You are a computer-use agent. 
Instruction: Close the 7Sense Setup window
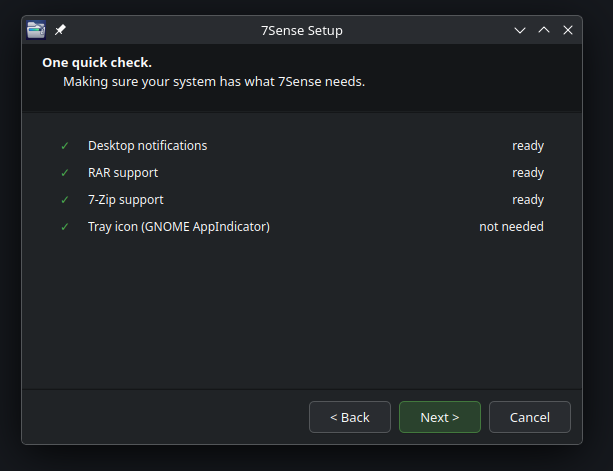point(568,30)
